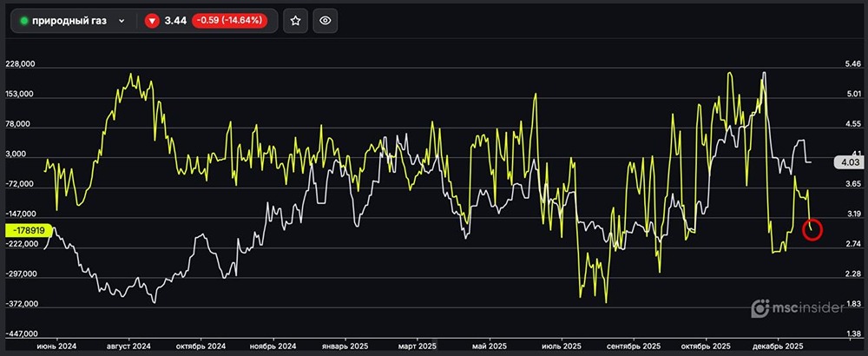Click the -297,000 left-axis value
The width and height of the screenshot is (868, 356).
20,274
